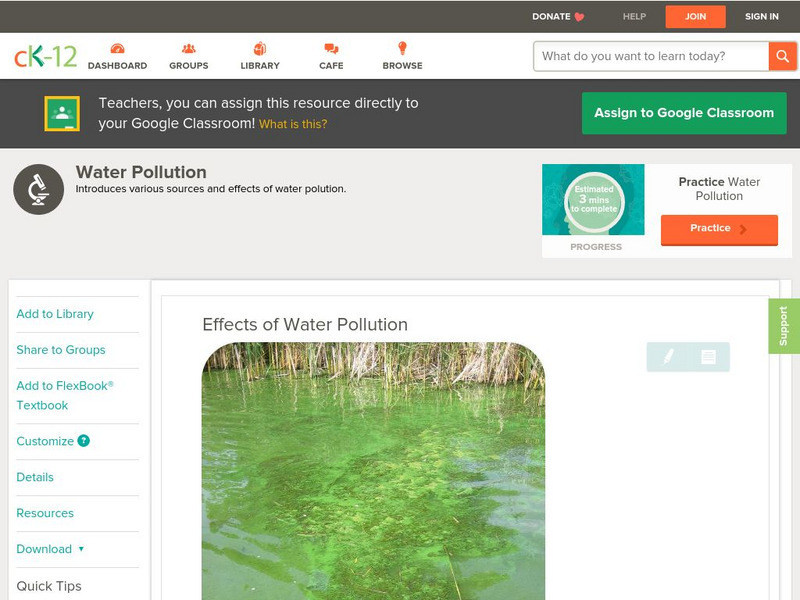Focus the 'What do you want to learn today?' search field

tap(650, 56)
